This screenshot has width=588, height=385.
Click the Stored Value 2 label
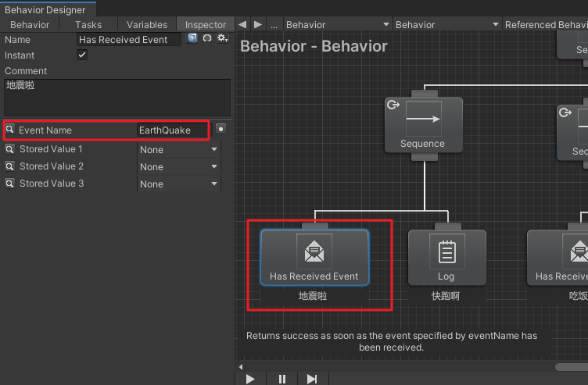[x=52, y=166]
